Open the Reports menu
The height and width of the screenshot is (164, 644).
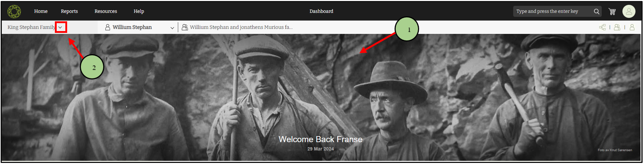click(x=69, y=12)
